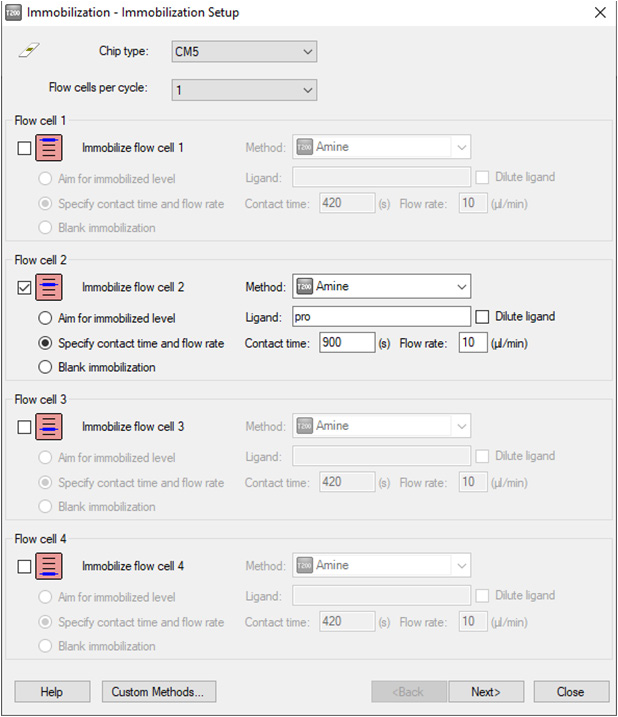The image size is (618, 717).
Task: Select Aim for immobilized level in flow cell 2
Action: pos(45,318)
